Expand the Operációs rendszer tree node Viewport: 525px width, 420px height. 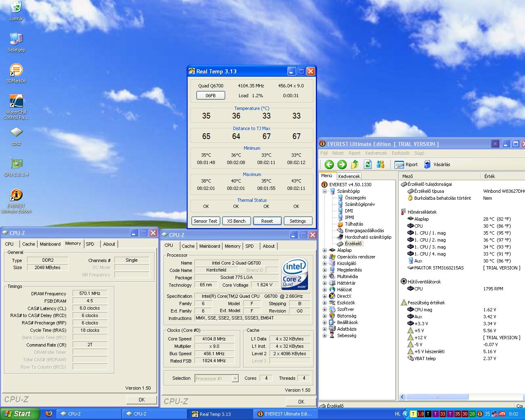pos(325,257)
